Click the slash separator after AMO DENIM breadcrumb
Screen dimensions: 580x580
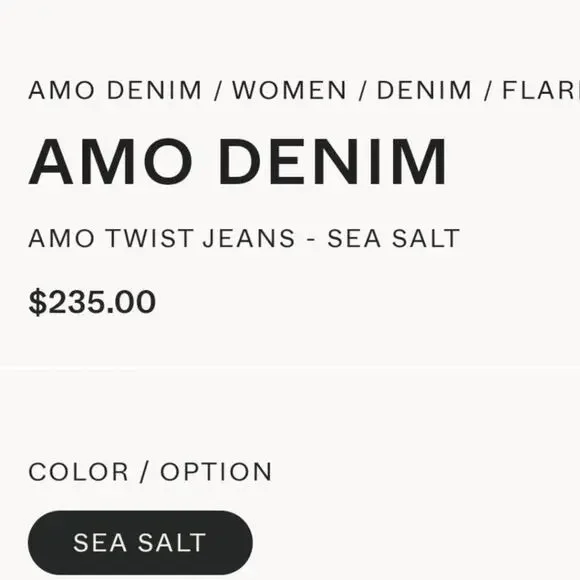pyautogui.click(x=218, y=91)
